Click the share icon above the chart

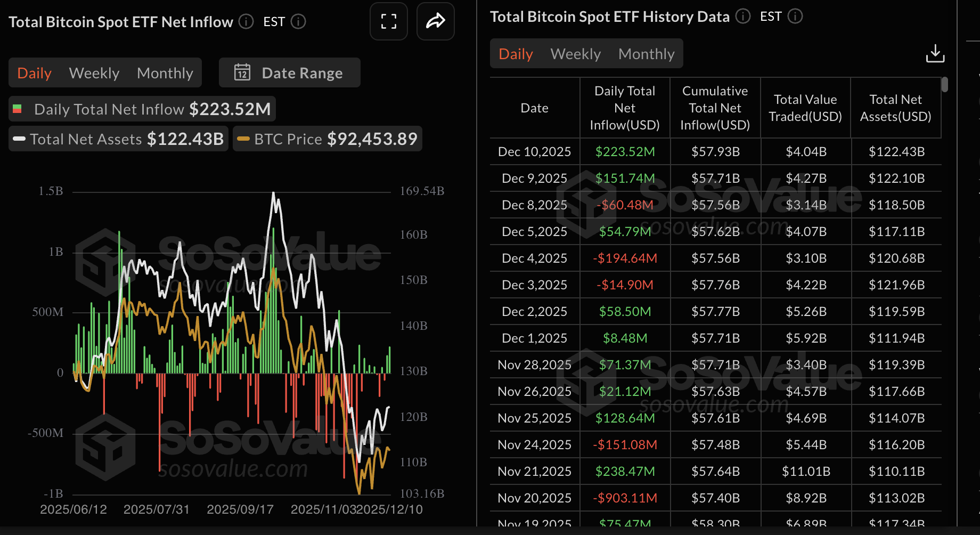[x=435, y=21]
